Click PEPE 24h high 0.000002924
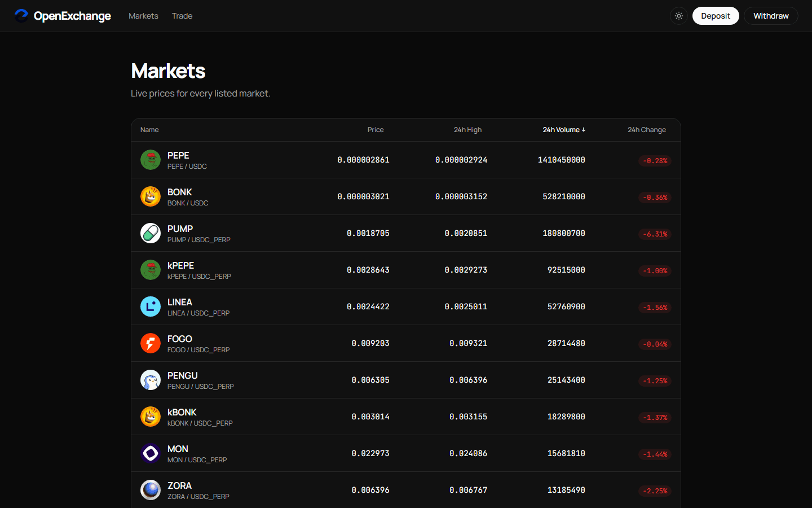 point(461,160)
